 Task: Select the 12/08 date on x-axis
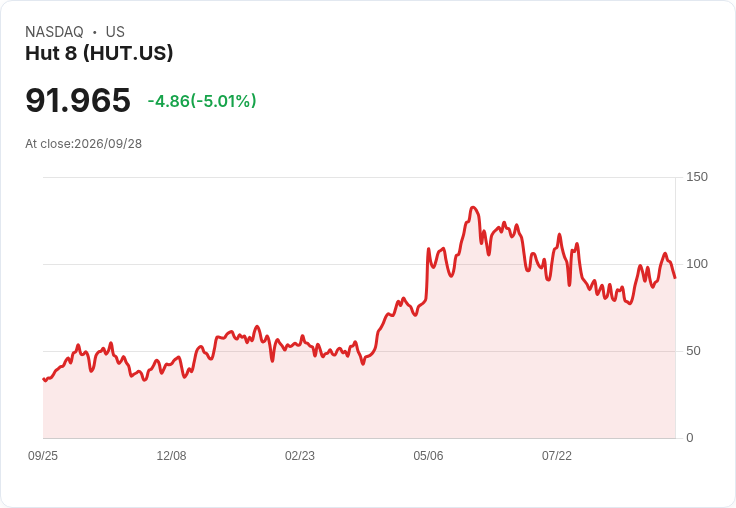point(171,455)
